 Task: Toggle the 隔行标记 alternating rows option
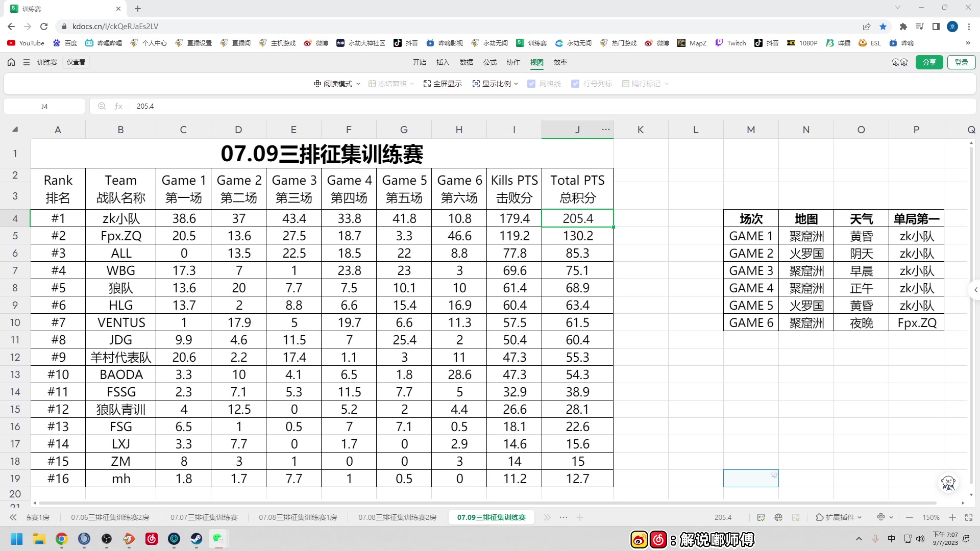pos(626,83)
